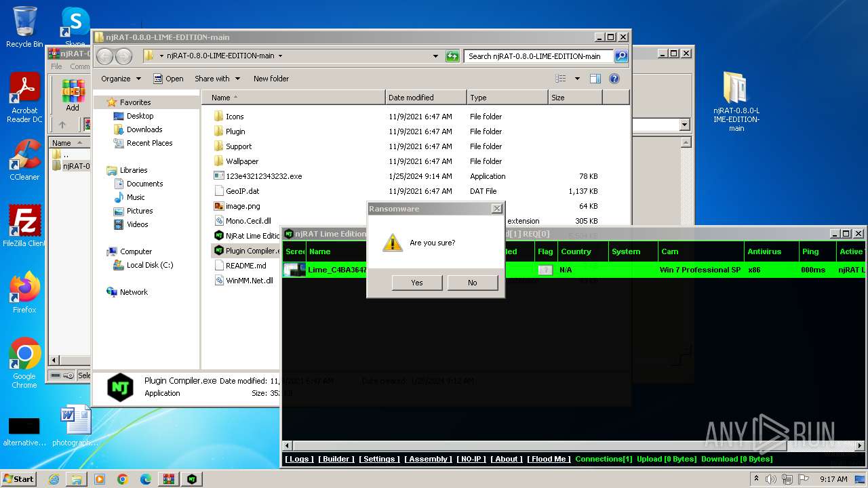Click the njRAT taskbar icon
The image size is (868, 488).
192,479
